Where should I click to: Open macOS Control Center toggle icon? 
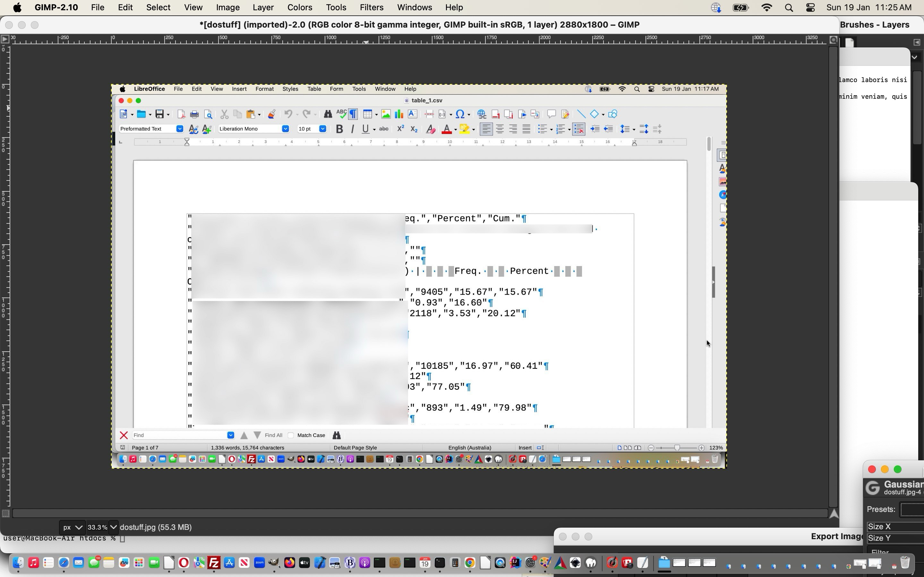click(810, 8)
